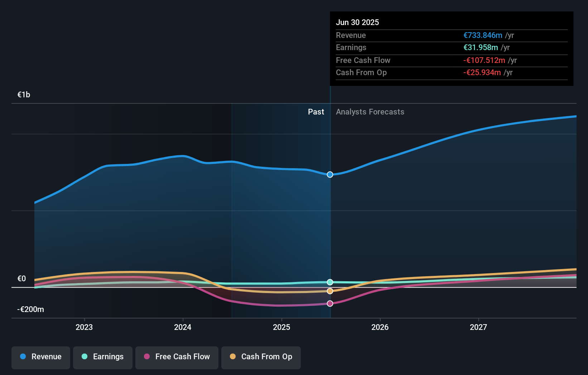
Task: Toggle the Revenue series visibility
Action: [40, 357]
